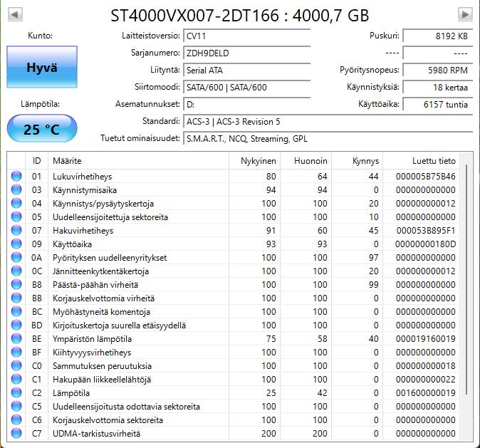Click the Asematunnukset field D:

point(246,105)
